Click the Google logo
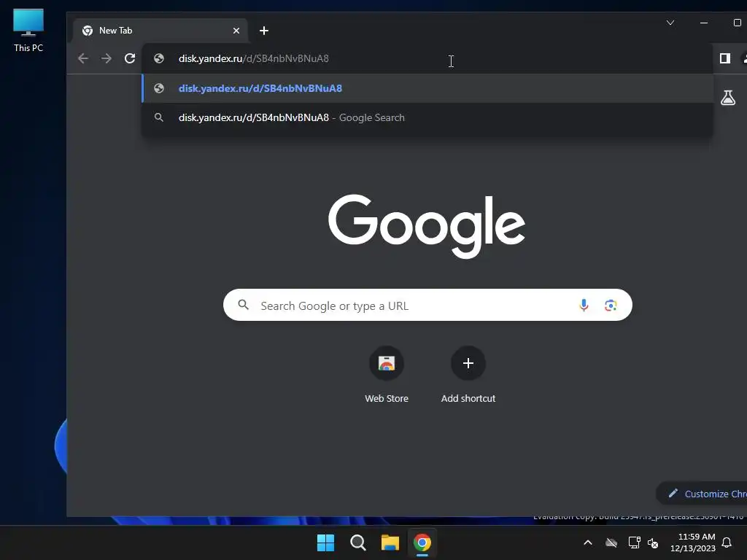This screenshot has height=560, width=747. tap(427, 226)
